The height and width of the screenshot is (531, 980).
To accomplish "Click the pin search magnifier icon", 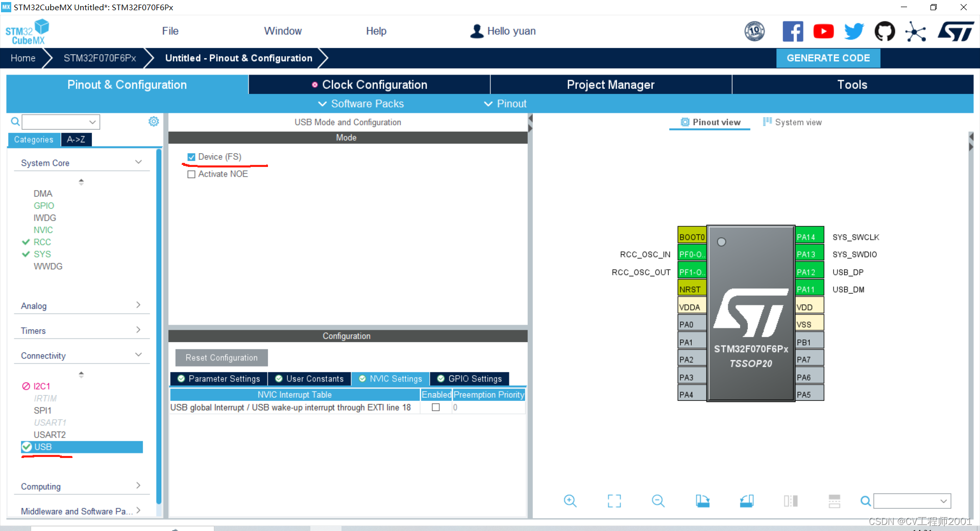I will [866, 501].
